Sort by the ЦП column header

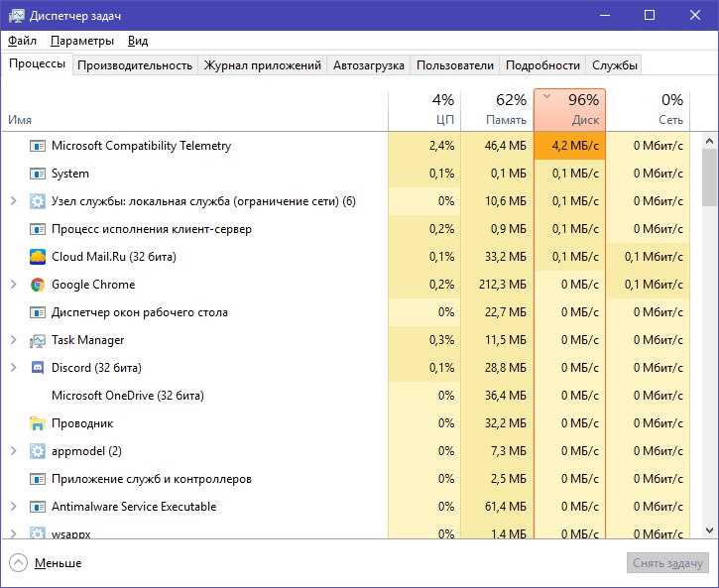pos(424,110)
